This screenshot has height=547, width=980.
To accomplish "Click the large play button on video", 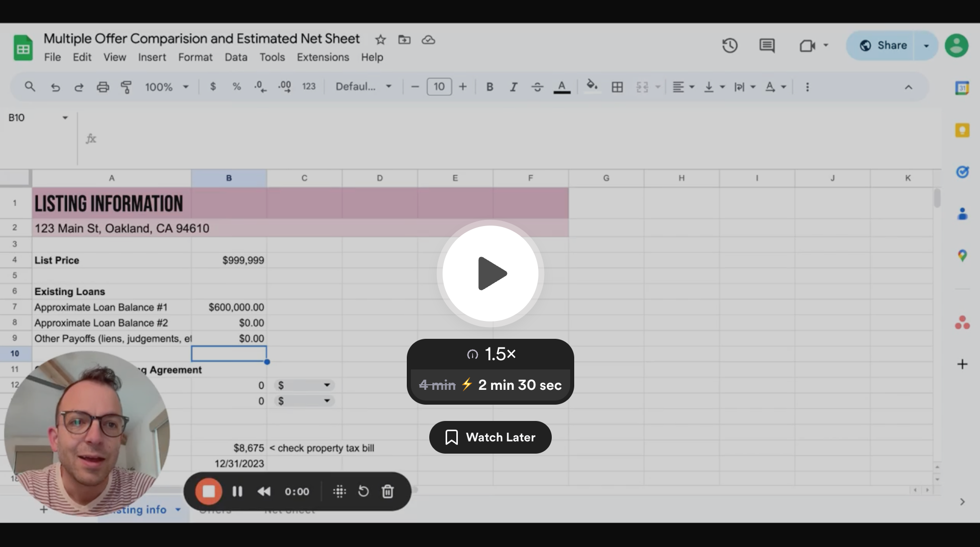I will [x=490, y=273].
